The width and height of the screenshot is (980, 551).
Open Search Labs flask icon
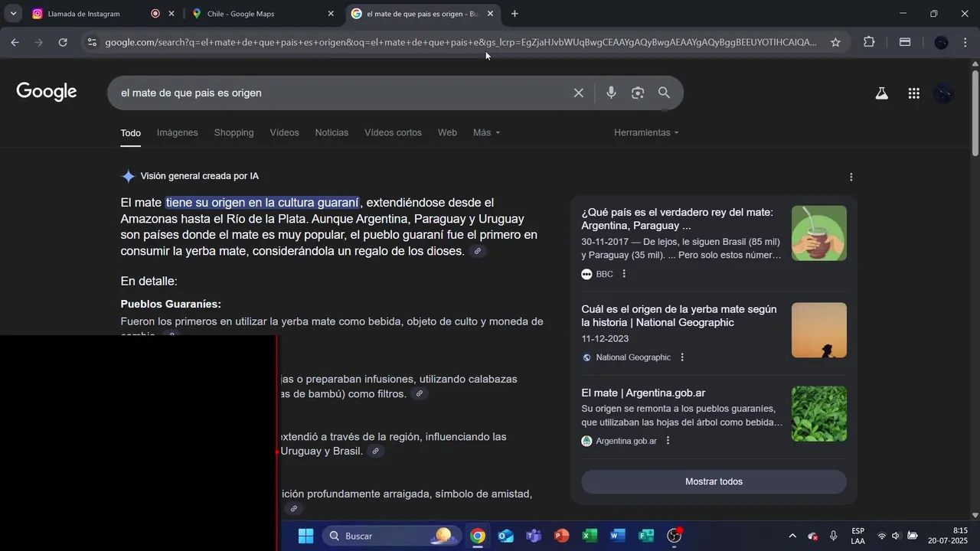[x=882, y=93]
